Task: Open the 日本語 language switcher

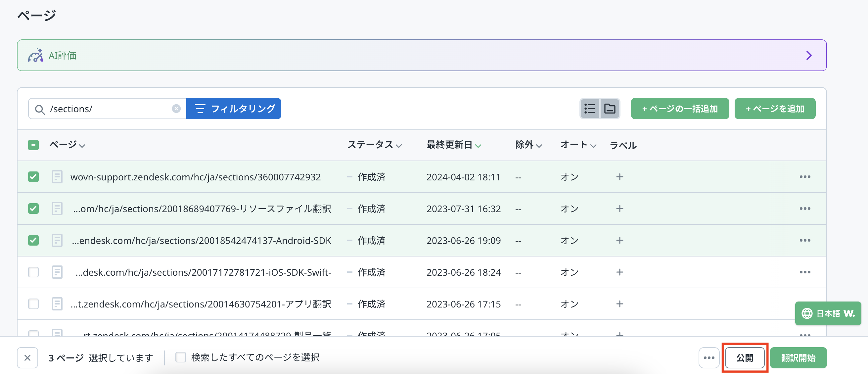Action: coord(828,313)
